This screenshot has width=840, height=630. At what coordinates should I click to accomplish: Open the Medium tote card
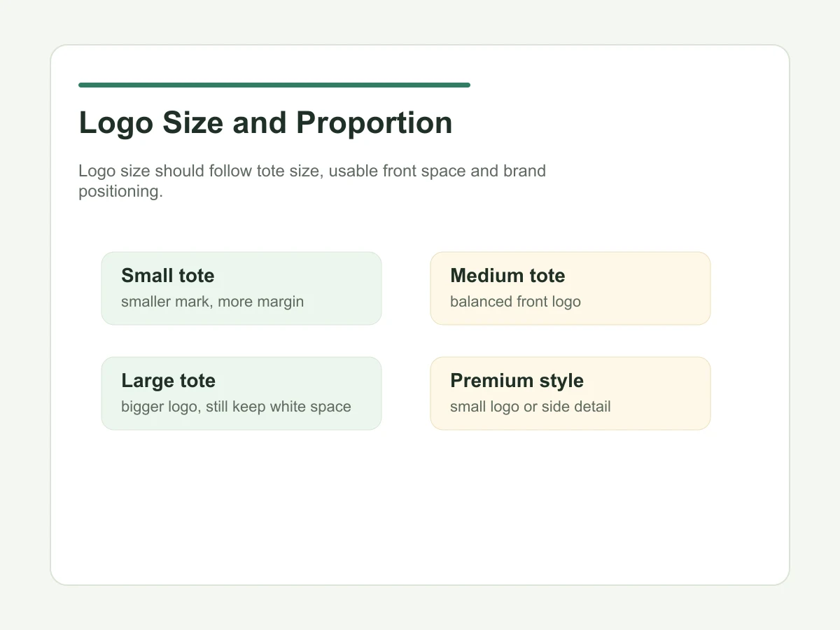570,288
